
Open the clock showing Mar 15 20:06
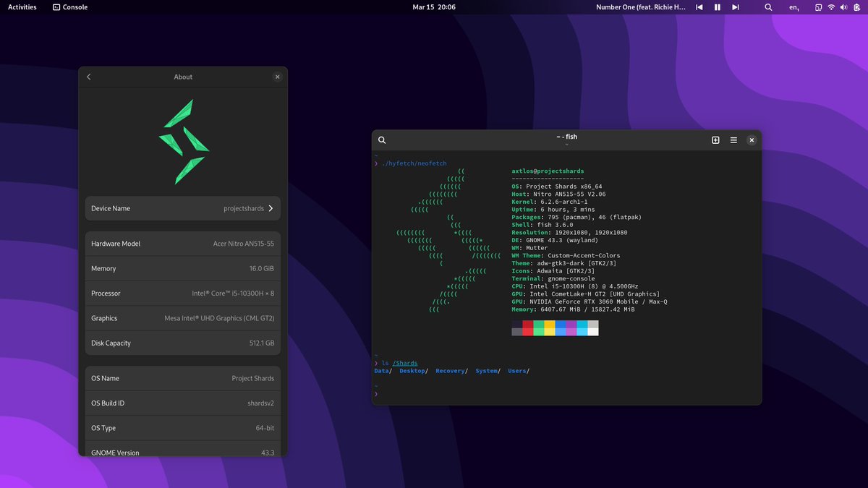(x=434, y=7)
